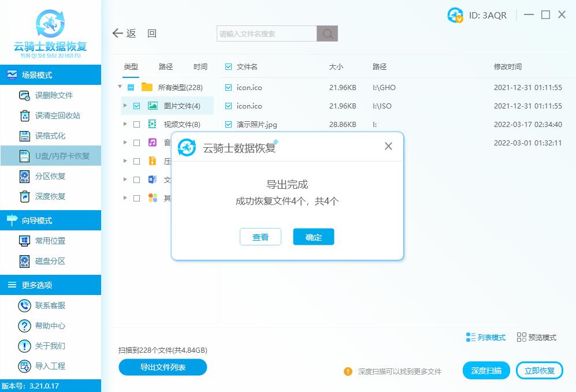The height and width of the screenshot is (392, 576).
Task: Expand the 压缩文件 tree node
Action: tap(125, 161)
